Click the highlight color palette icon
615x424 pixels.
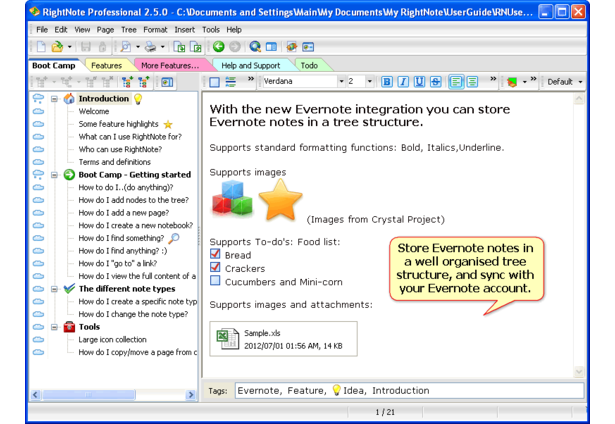pyautogui.click(x=512, y=82)
